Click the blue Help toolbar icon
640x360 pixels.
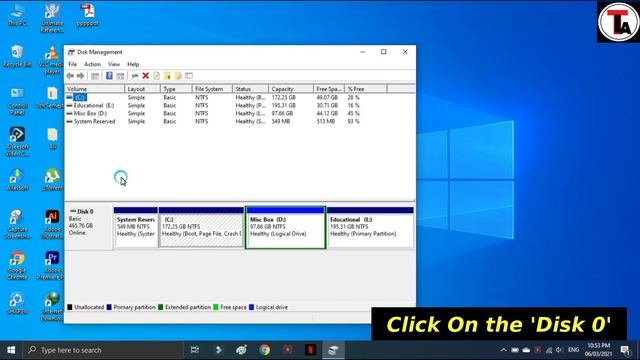coord(109,76)
